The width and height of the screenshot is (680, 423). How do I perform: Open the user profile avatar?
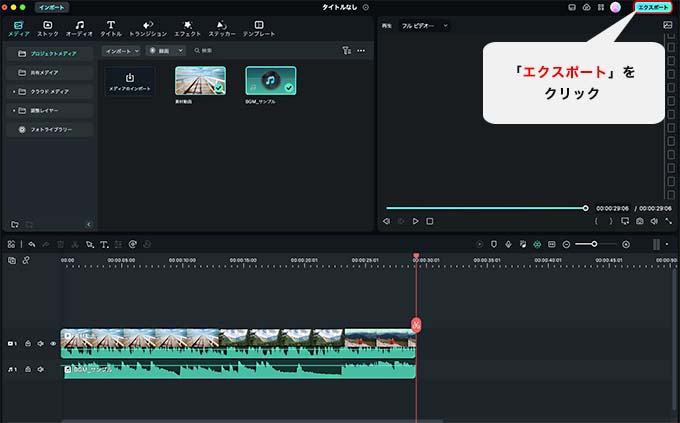(615, 7)
